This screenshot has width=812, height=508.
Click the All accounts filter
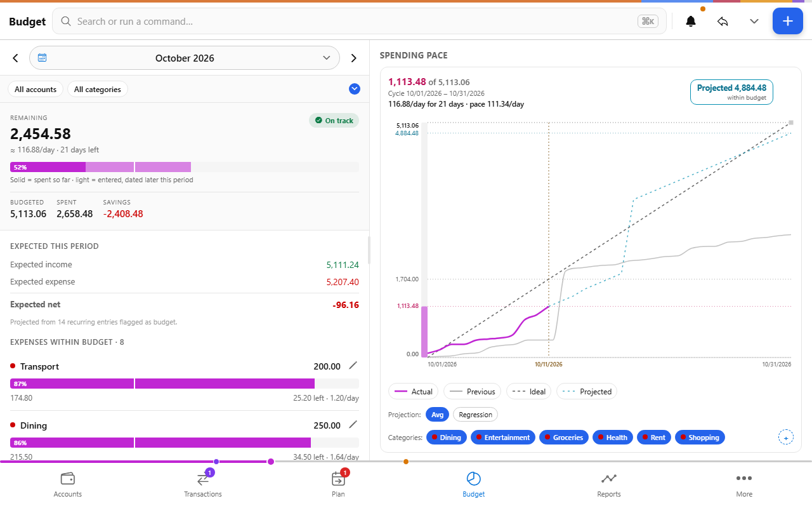tap(36, 89)
